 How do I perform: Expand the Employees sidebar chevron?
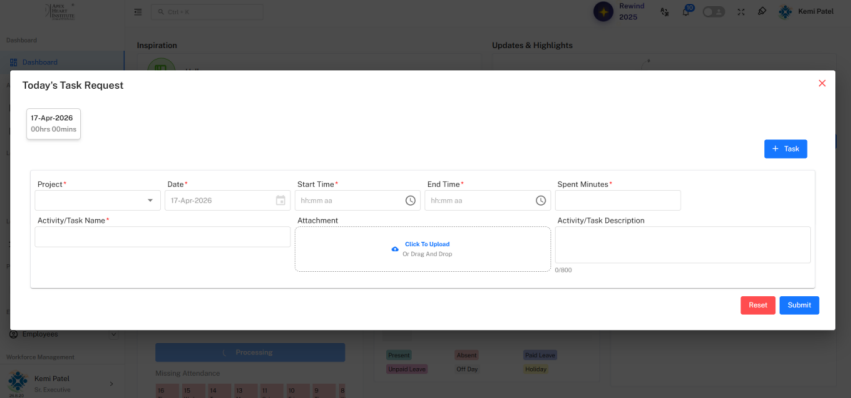pos(113,334)
